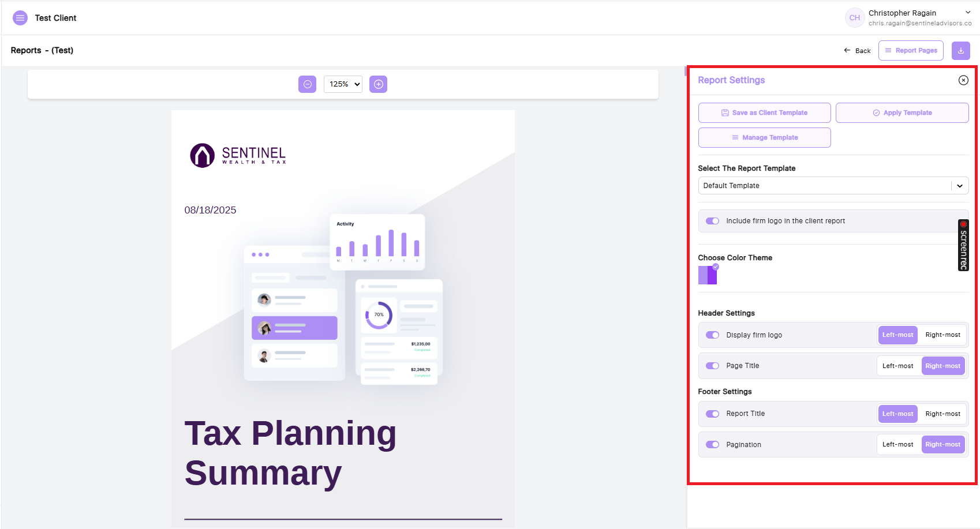
Task: Set Report Title to Right-most
Action: (942, 414)
